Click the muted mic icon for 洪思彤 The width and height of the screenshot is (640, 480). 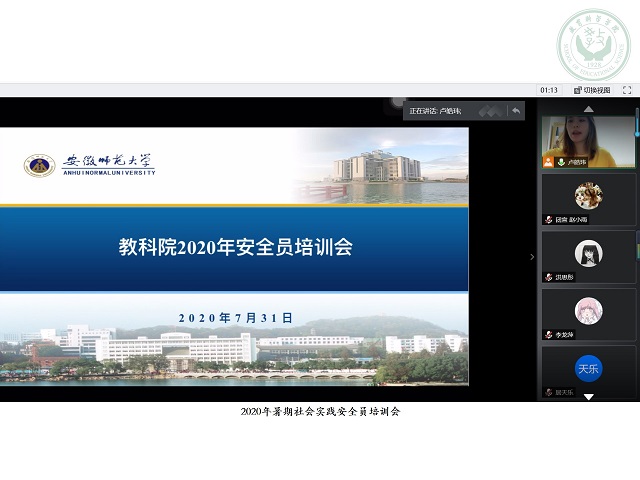[549, 277]
